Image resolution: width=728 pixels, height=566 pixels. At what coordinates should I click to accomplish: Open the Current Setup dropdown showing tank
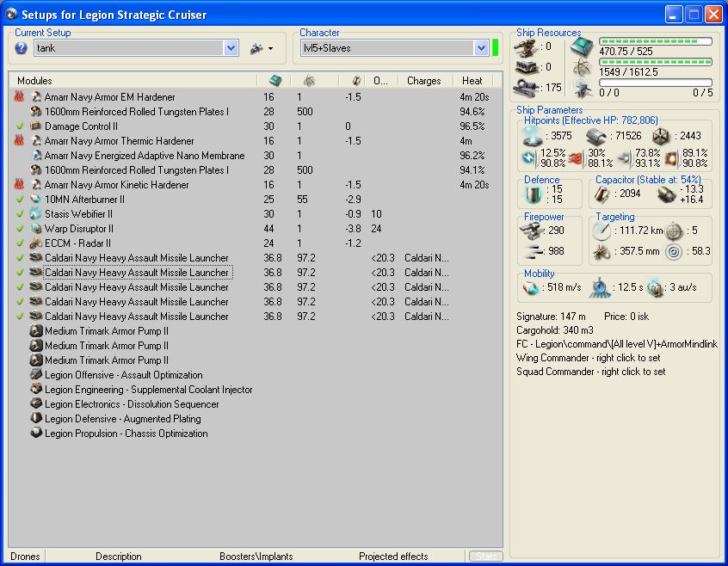click(x=231, y=48)
